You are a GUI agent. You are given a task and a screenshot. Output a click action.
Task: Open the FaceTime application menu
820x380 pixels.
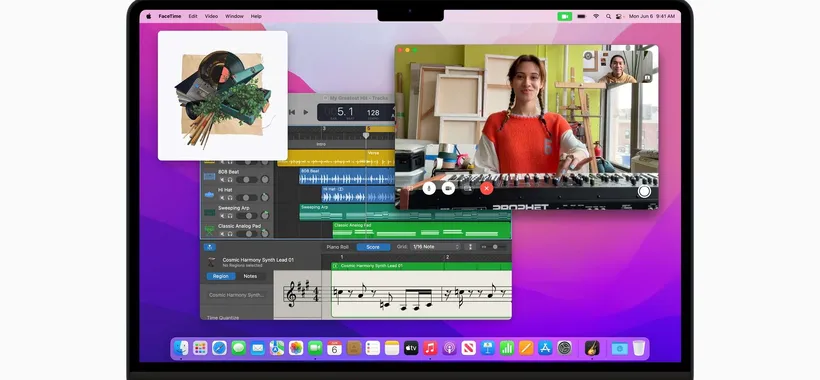(170, 16)
